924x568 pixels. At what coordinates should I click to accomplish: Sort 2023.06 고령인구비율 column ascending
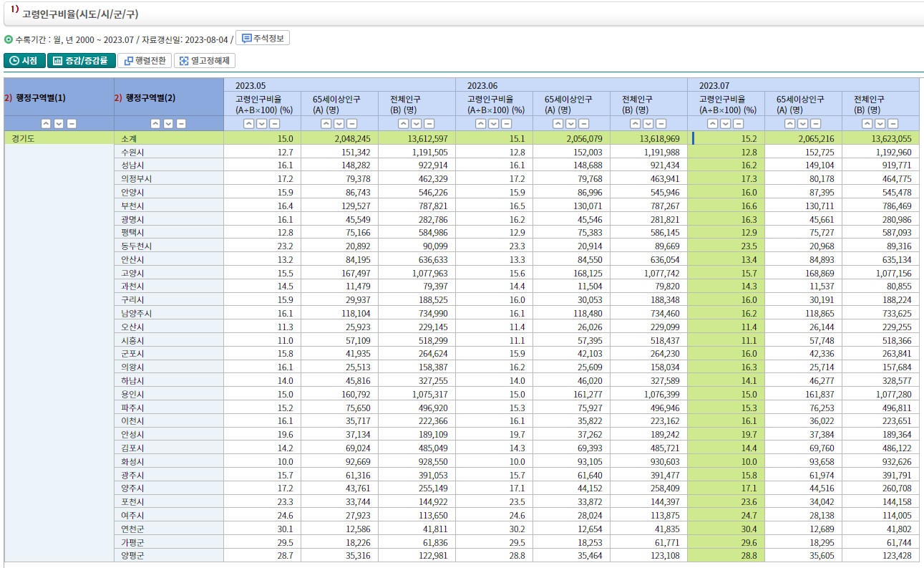[x=481, y=124]
